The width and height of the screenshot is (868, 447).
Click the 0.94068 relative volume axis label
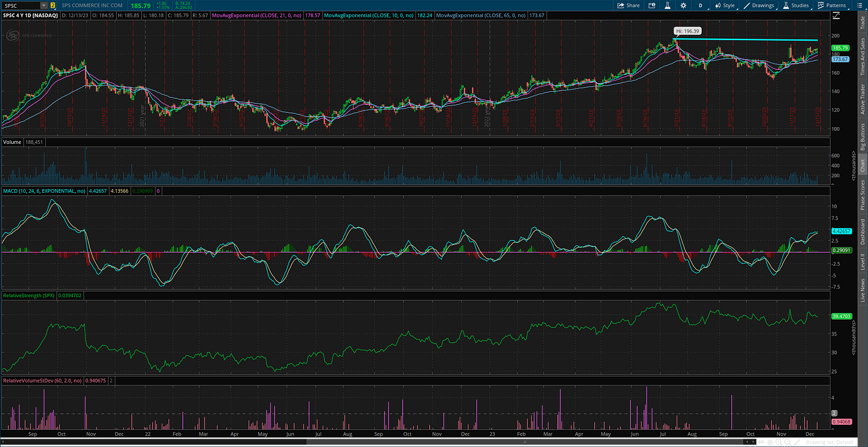click(841, 422)
